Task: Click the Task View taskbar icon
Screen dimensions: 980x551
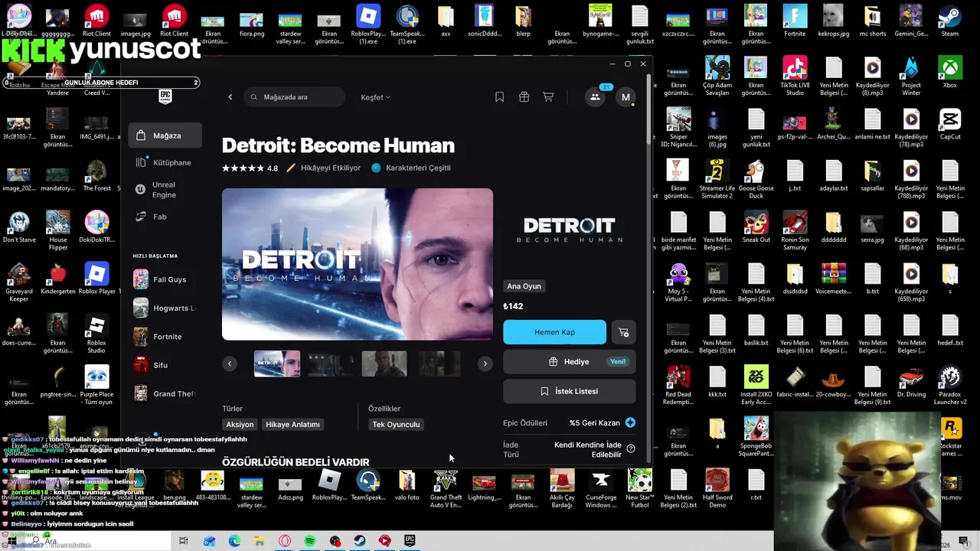Action: pyautogui.click(x=183, y=541)
